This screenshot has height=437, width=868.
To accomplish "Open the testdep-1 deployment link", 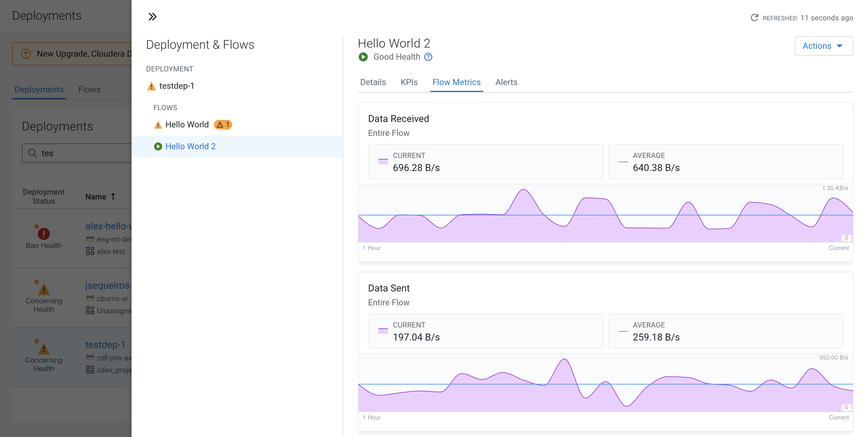I will click(105, 344).
